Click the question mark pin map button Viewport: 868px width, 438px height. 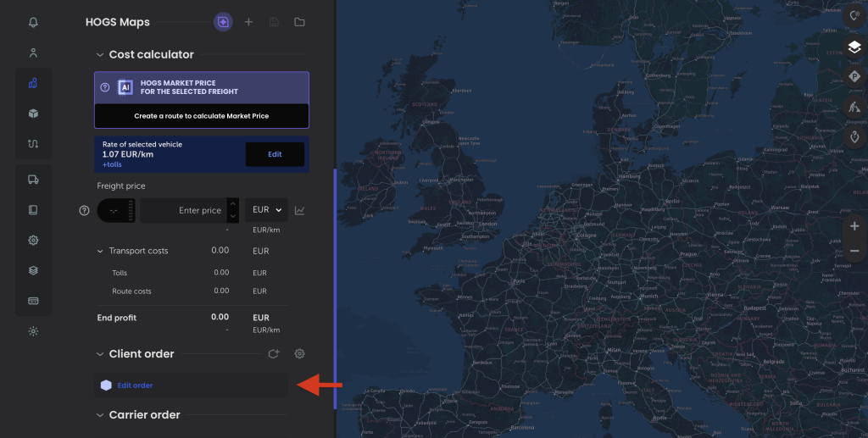(854, 136)
